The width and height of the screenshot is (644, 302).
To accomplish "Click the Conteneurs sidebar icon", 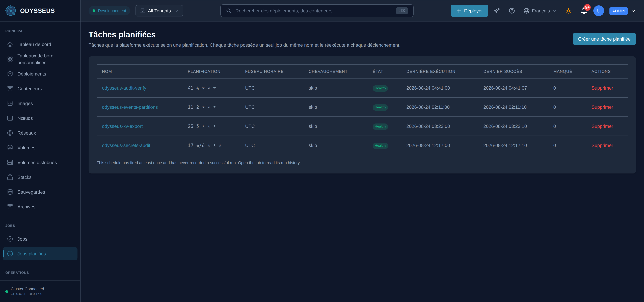I will tap(10, 88).
